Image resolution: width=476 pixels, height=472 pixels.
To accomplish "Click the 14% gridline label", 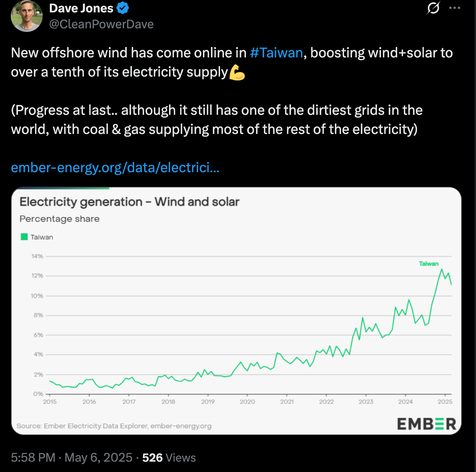I will (x=37, y=256).
